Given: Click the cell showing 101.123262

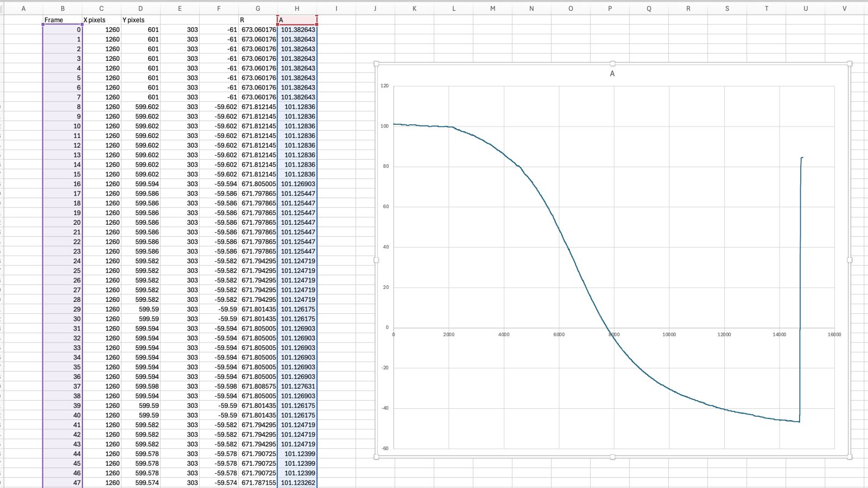Looking at the screenshot, I should coord(297,483).
